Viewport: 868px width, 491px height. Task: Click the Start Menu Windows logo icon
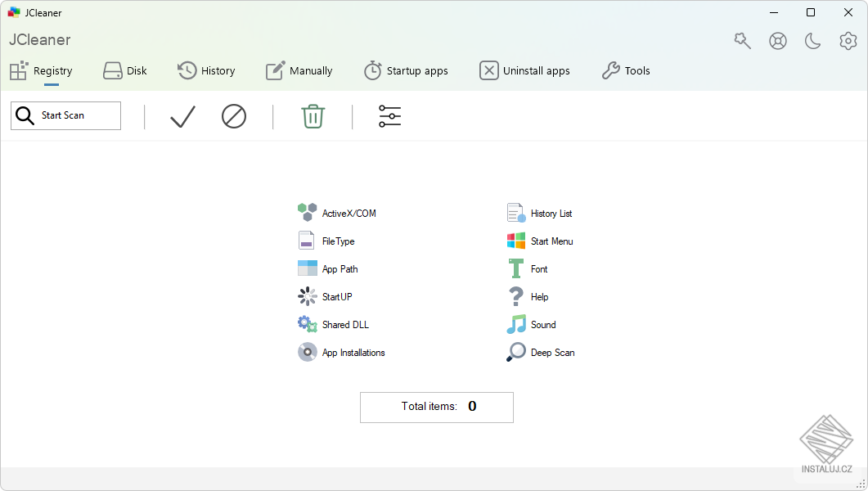click(x=516, y=241)
